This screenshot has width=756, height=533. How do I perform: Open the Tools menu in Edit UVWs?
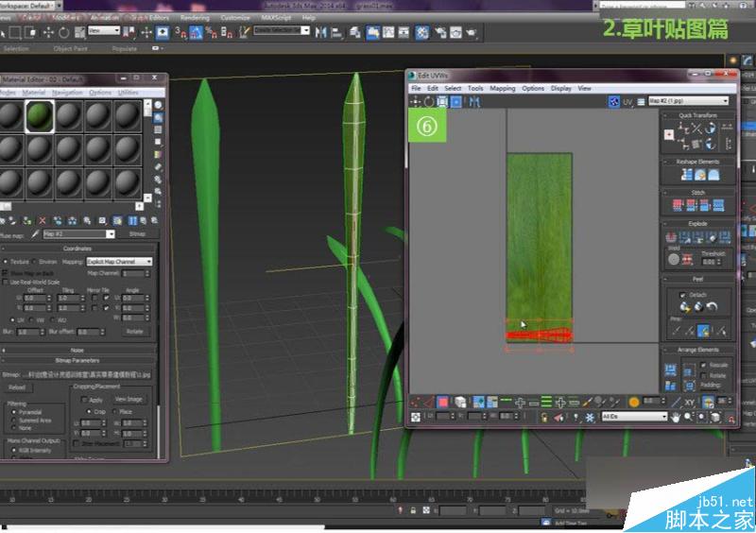point(475,88)
